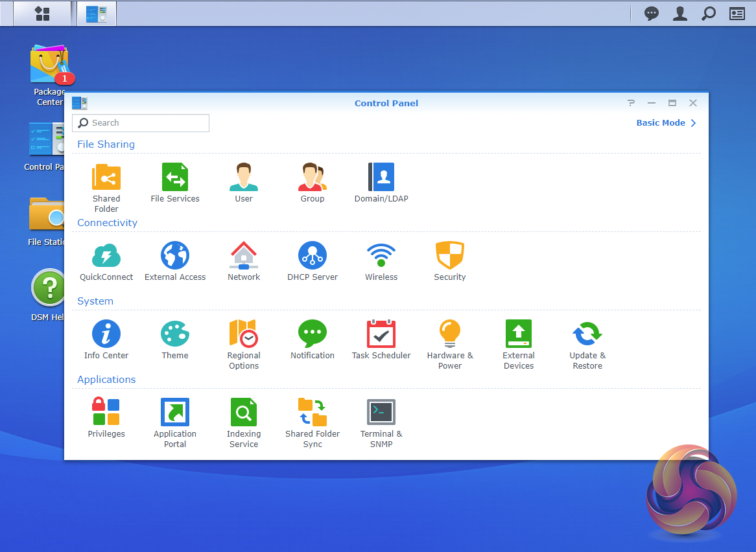Click the Applications section heading
The image size is (756, 552).
point(106,380)
